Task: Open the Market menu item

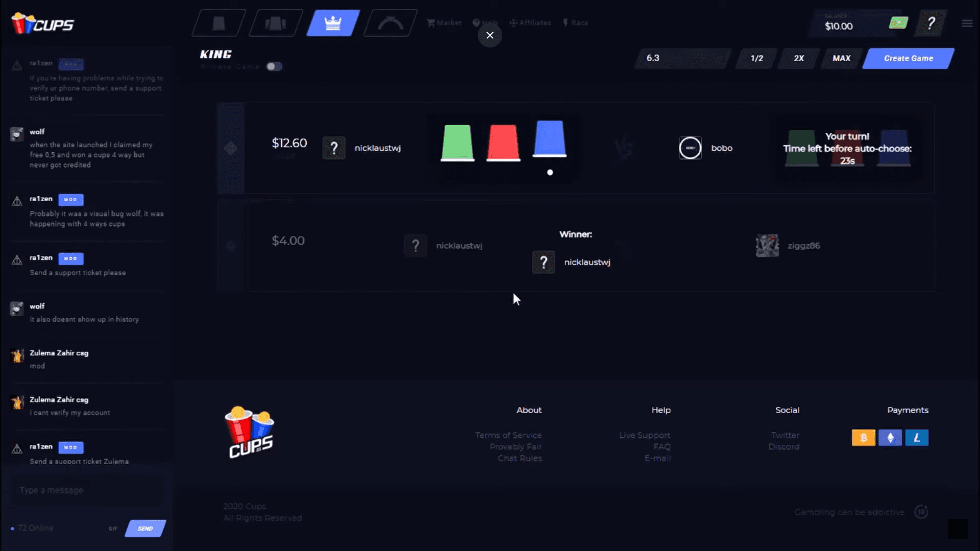Action: [x=444, y=23]
